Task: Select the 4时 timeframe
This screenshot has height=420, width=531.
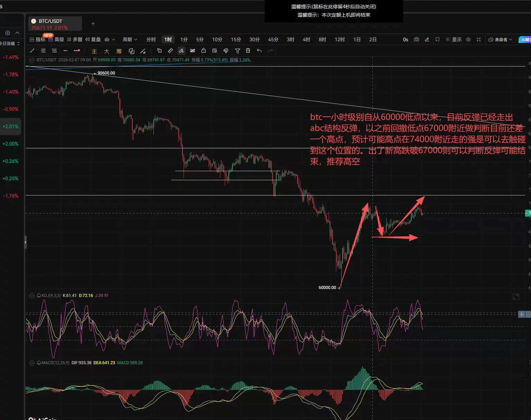Action: [307, 40]
